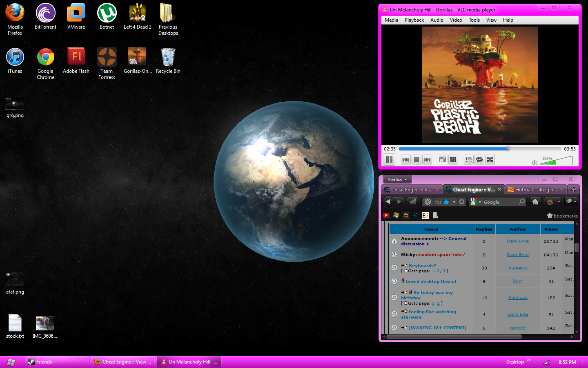Go to the Firefox home page

[535, 202]
